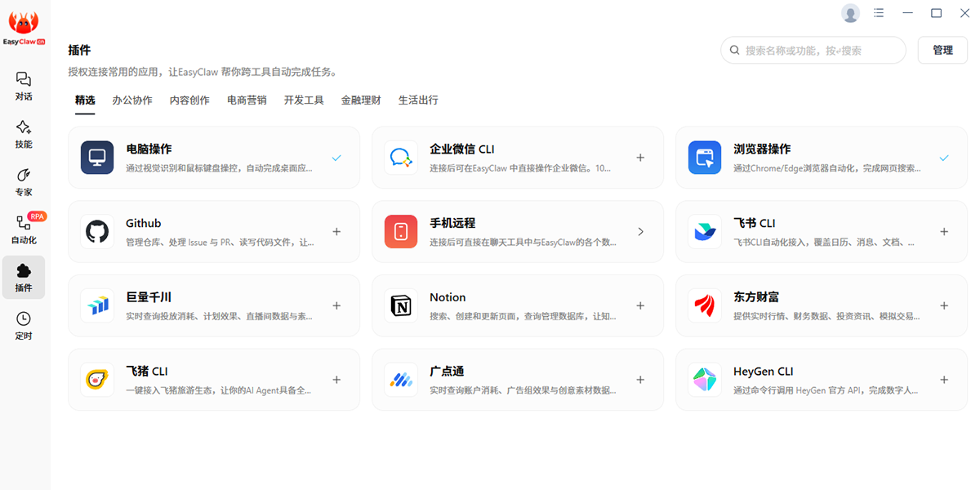The height and width of the screenshot is (490, 980).
Task: Click the 东方财富 red logo icon
Action: (705, 305)
